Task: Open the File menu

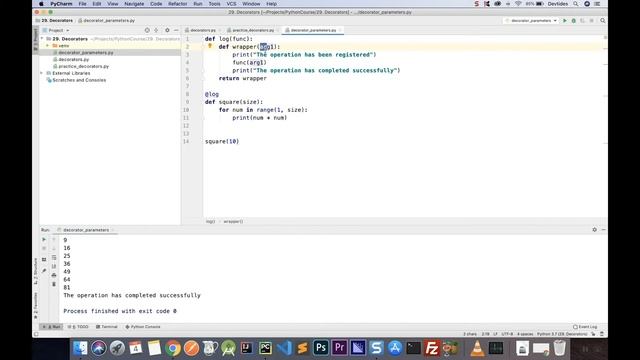Action: pos(82,4)
